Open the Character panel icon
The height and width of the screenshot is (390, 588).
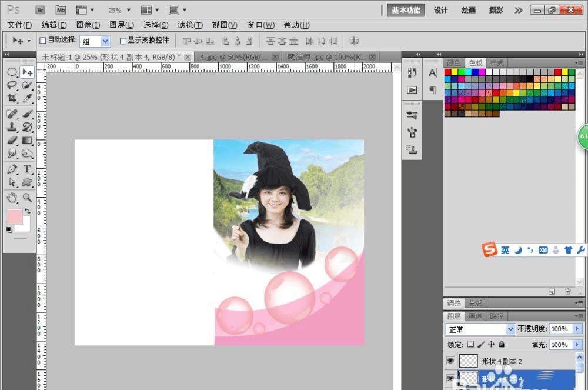(432, 73)
